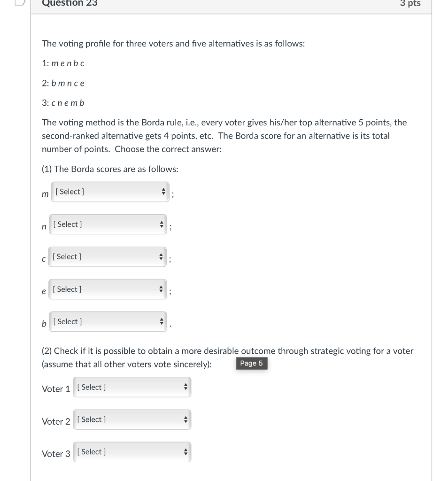This screenshot has height=481, width=448.
Task: Open the Voter 2 strategic voting dropdown
Action: click(x=131, y=419)
